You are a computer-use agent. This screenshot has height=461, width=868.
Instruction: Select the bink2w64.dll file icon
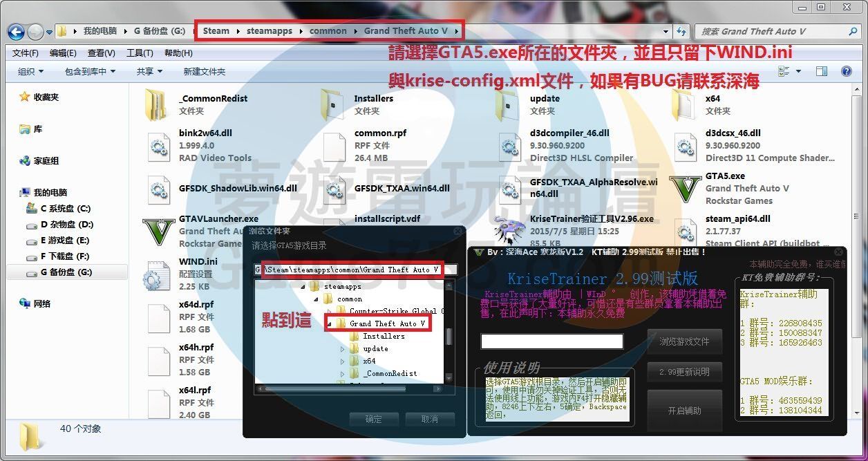[x=158, y=146]
